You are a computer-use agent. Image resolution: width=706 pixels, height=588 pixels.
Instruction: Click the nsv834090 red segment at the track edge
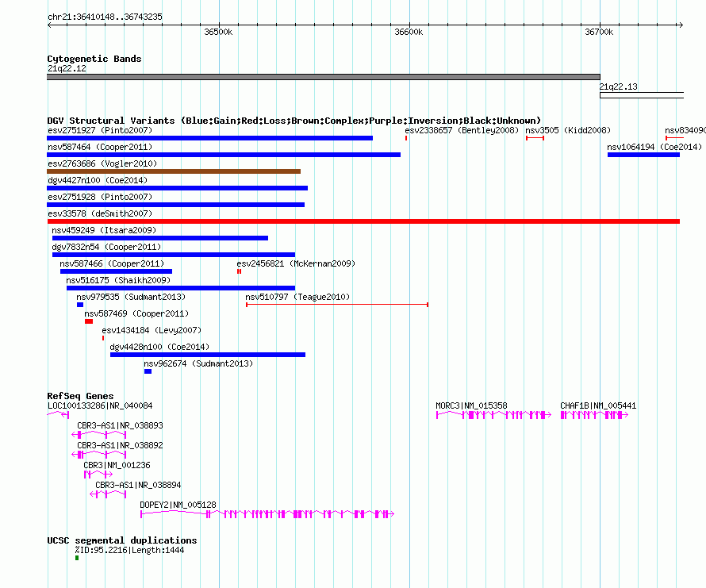(x=674, y=138)
